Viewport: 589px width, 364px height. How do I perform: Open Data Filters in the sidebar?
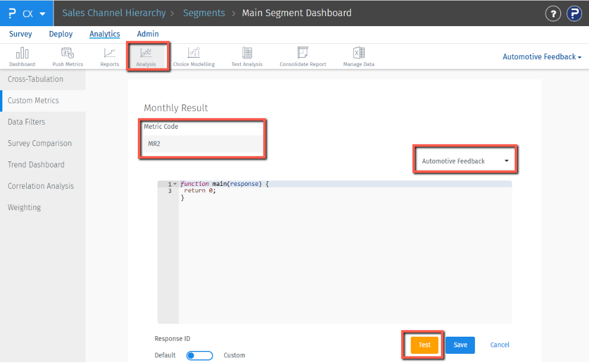click(43, 122)
